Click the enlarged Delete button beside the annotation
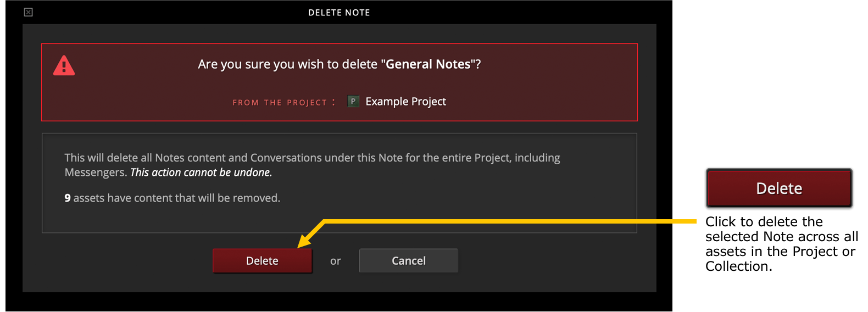868x312 pixels. (779, 188)
